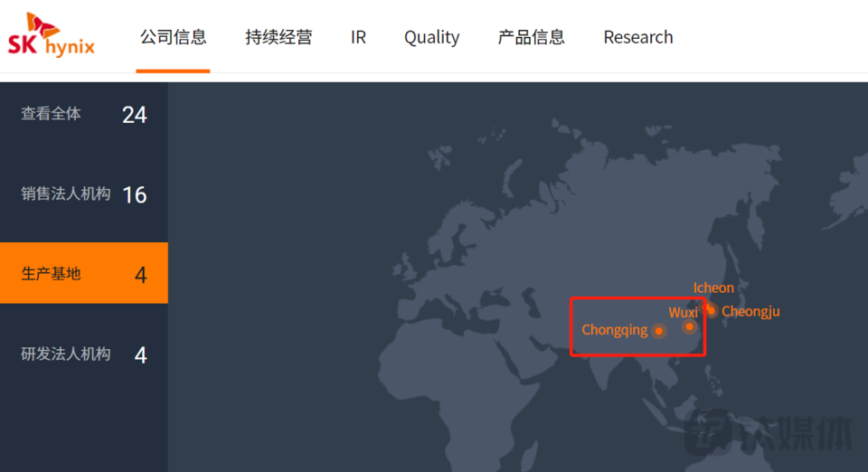Screen dimensions: 868x472
Task: Open the 公司信息 navigation tab
Action: point(173,37)
